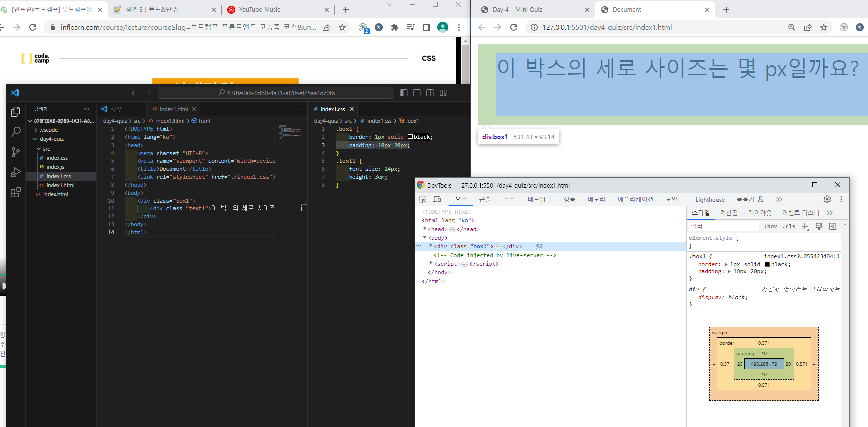Open Explorer panel more actions menu

coord(86,109)
